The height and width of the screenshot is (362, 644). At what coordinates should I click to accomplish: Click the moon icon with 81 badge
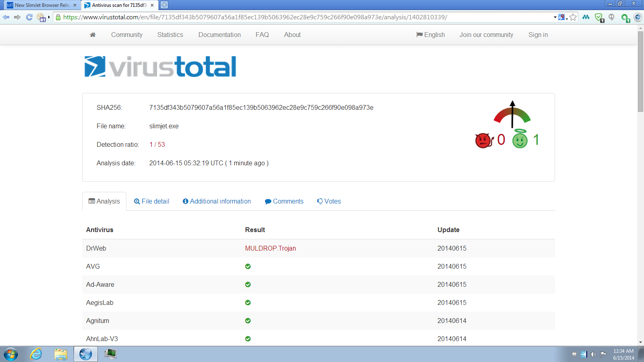[x=41, y=17]
